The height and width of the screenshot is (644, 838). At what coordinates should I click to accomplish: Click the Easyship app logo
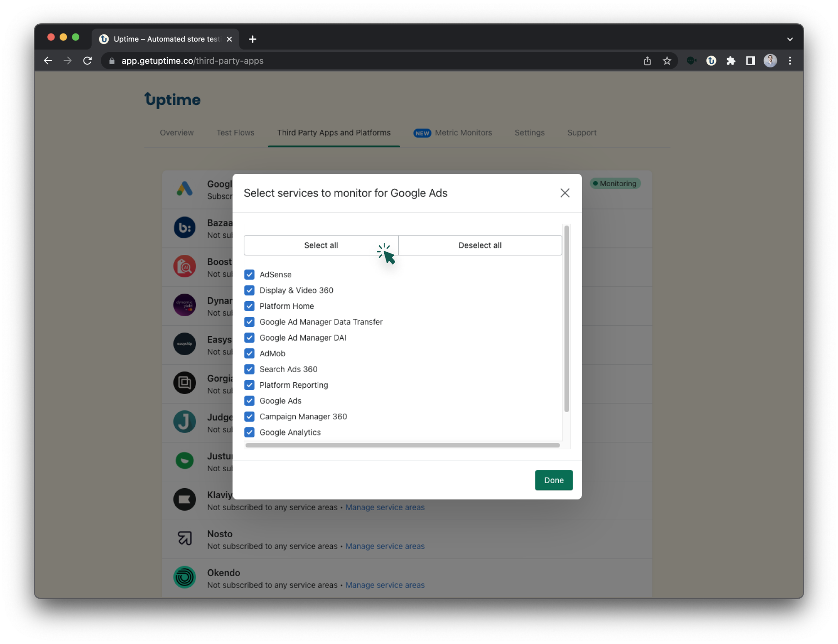pos(185,344)
